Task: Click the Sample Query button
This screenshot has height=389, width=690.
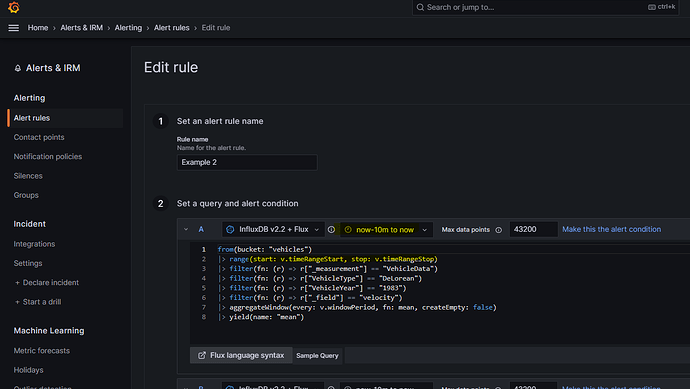Action: tap(317, 356)
